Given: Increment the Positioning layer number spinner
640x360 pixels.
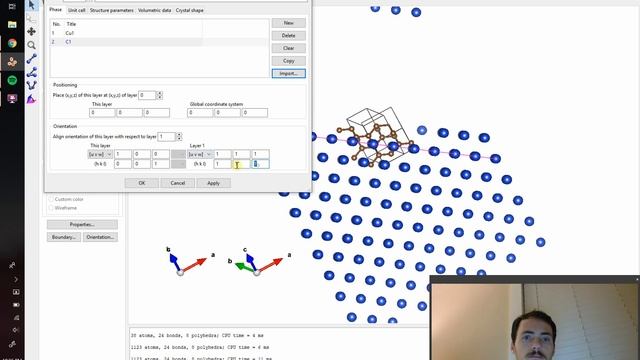Looking at the screenshot, I should (160, 93).
